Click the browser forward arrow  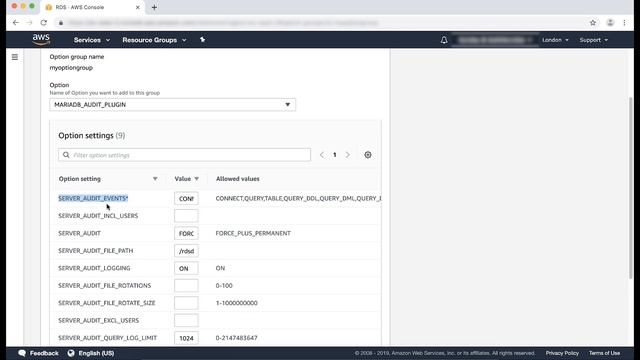coord(29,23)
